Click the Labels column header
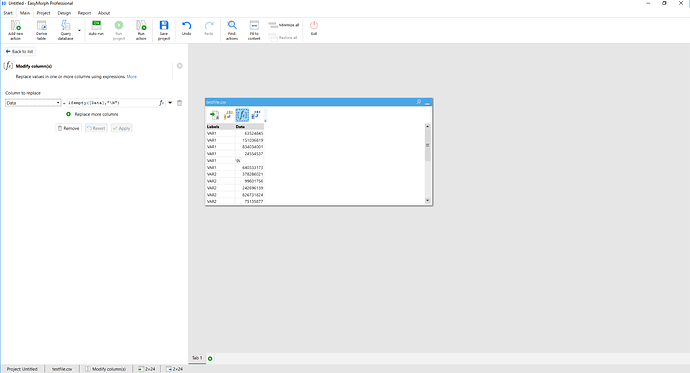The width and height of the screenshot is (690, 373). (220, 127)
